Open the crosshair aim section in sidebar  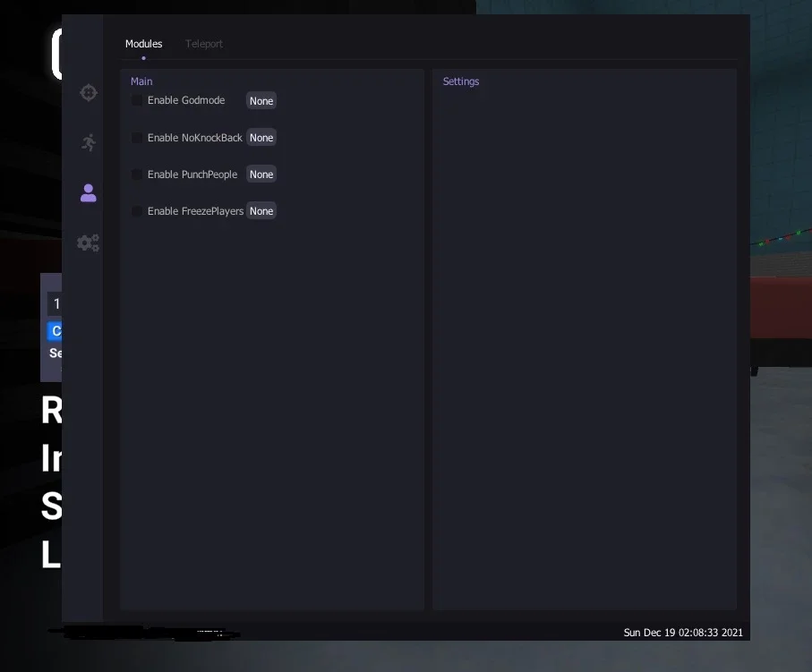(x=89, y=93)
